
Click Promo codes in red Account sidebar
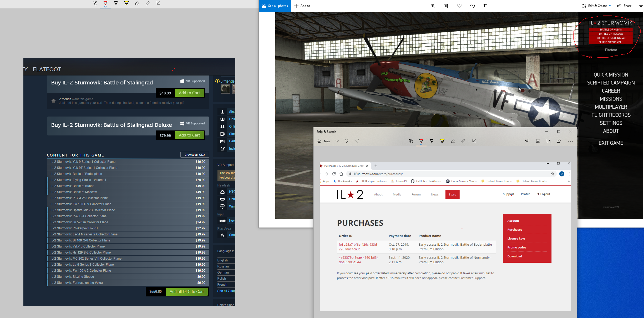(x=516, y=248)
